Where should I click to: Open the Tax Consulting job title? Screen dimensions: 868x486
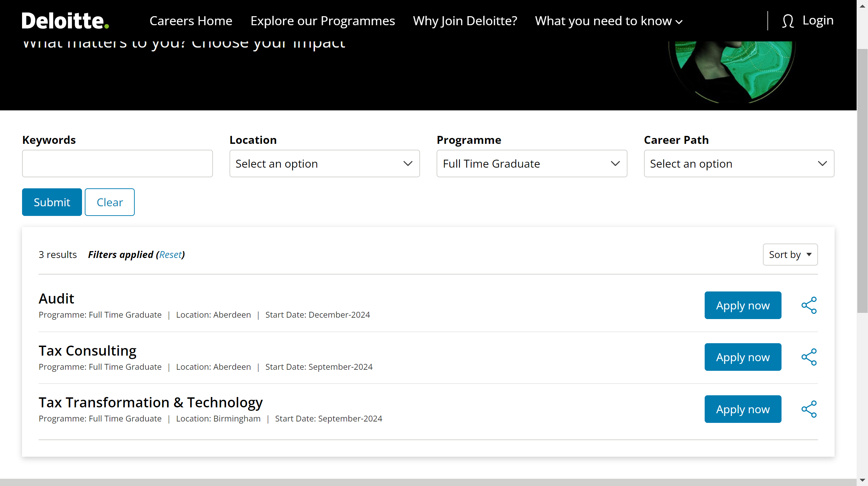[x=88, y=350]
